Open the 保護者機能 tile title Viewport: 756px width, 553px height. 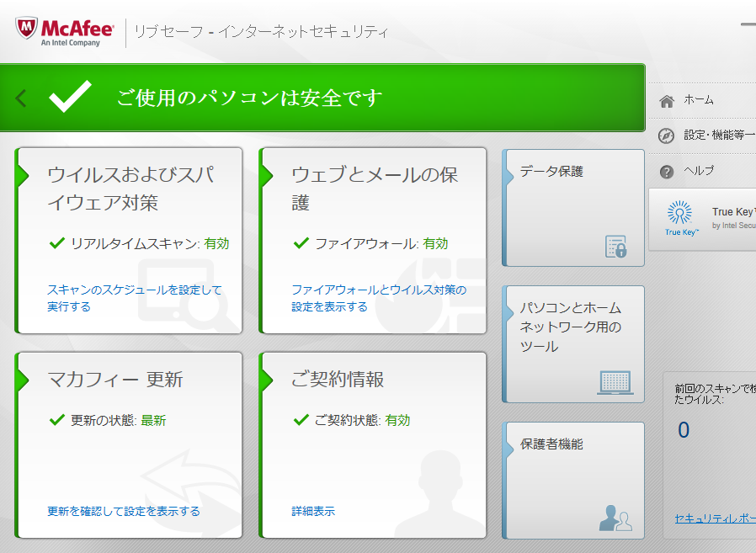pyautogui.click(x=551, y=444)
